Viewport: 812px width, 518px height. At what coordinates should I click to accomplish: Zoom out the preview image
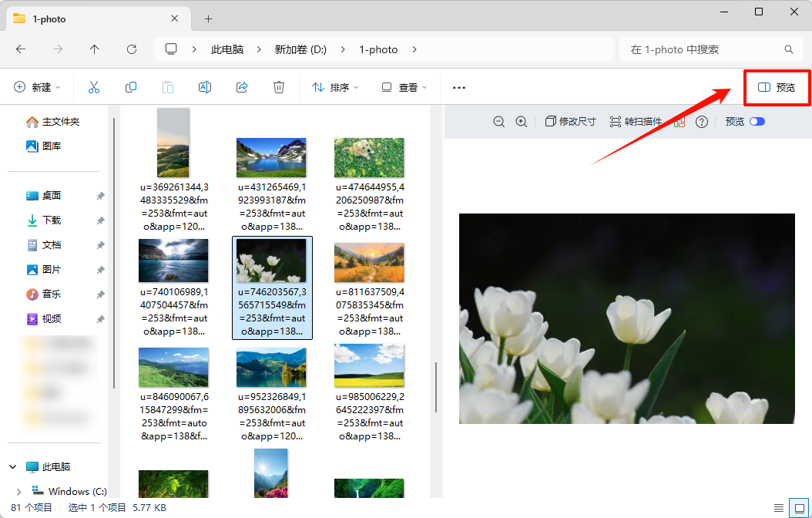click(x=499, y=122)
